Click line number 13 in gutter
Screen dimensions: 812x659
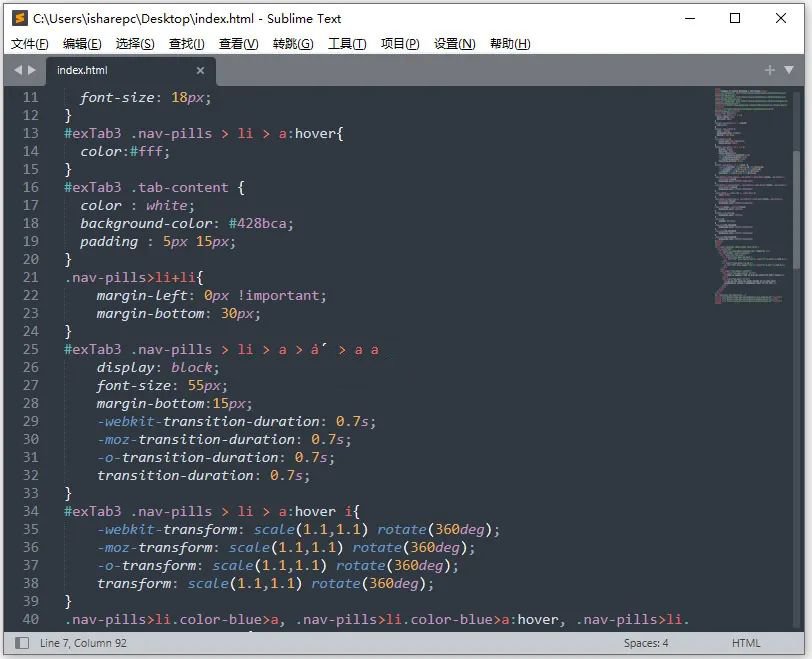coord(31,134)
